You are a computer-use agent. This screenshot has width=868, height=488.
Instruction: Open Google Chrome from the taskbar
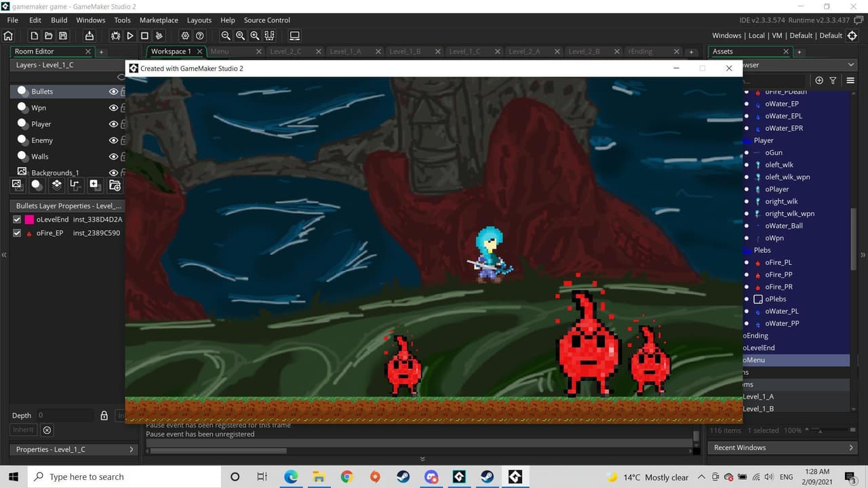(x=347, y=477)
